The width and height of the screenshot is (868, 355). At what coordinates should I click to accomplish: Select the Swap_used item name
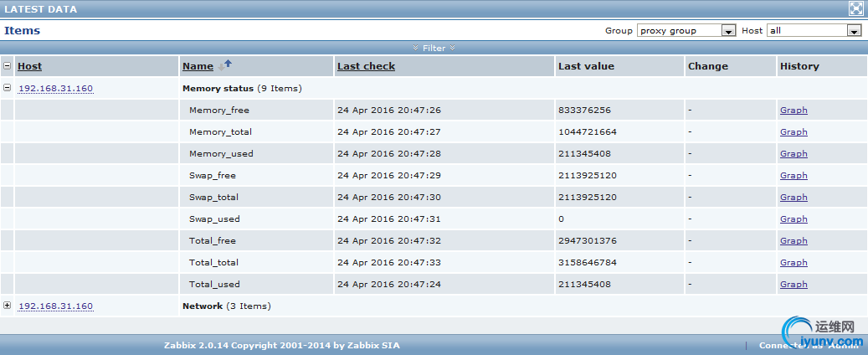coord(215,219)
